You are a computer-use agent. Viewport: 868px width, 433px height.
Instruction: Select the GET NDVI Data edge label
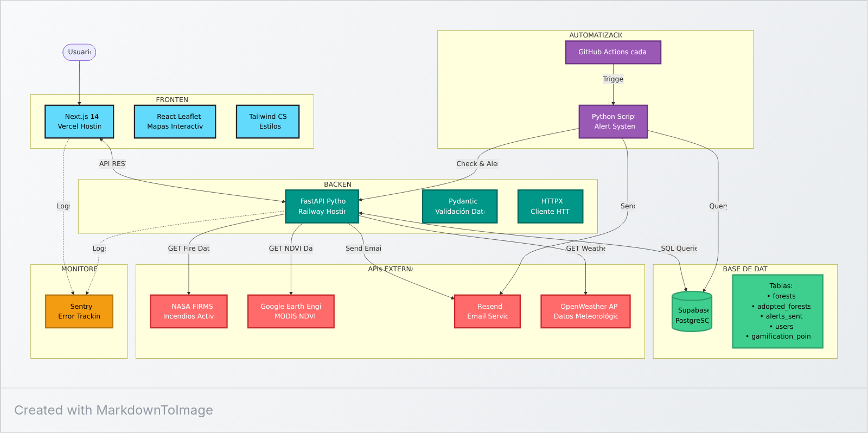coord(291,249)
